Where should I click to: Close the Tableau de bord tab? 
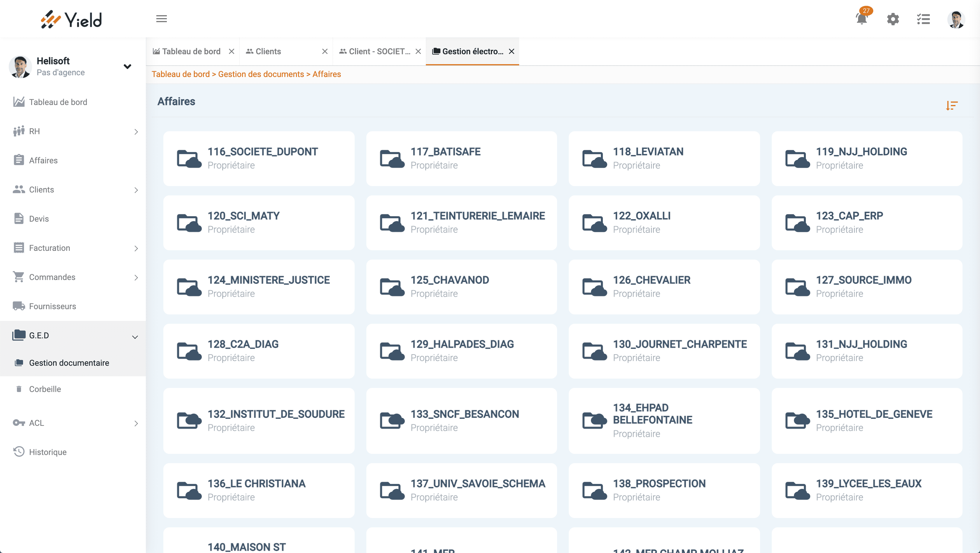pos(231,51)
